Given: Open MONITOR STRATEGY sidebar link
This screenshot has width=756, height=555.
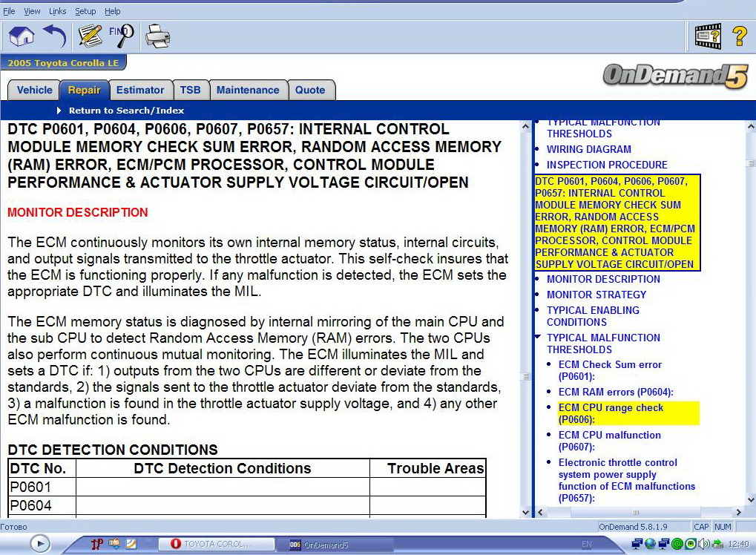Looking at the screenshot, I should 596,295.
